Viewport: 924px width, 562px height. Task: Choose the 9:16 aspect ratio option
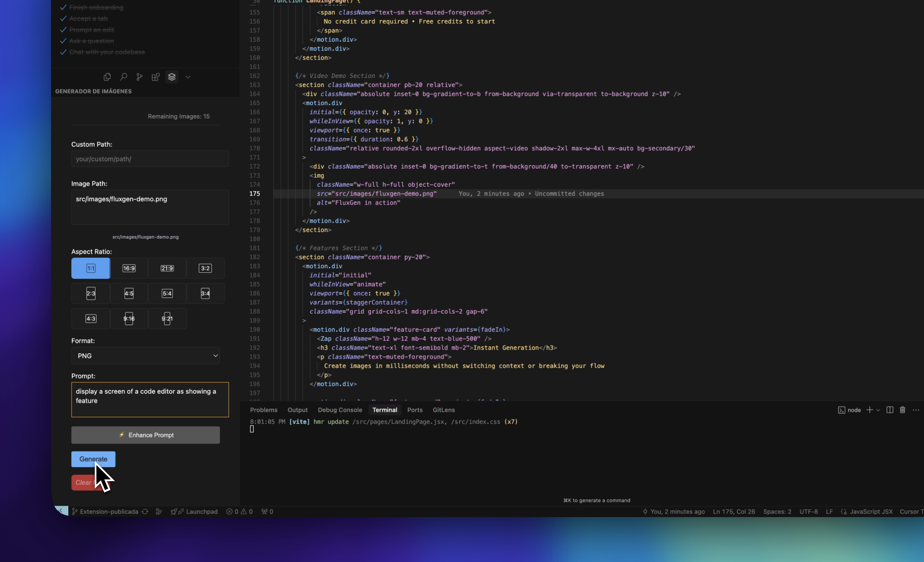point(129,319)
